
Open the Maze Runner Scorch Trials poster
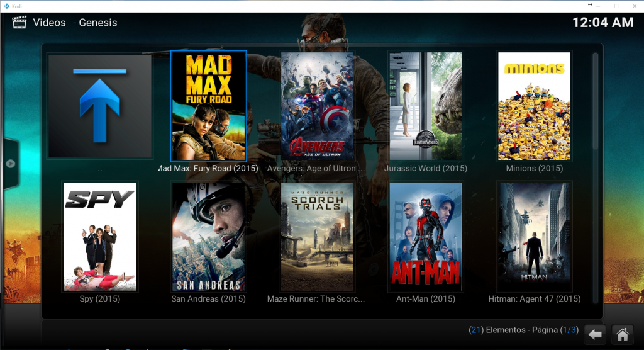(x=317, y=237)
